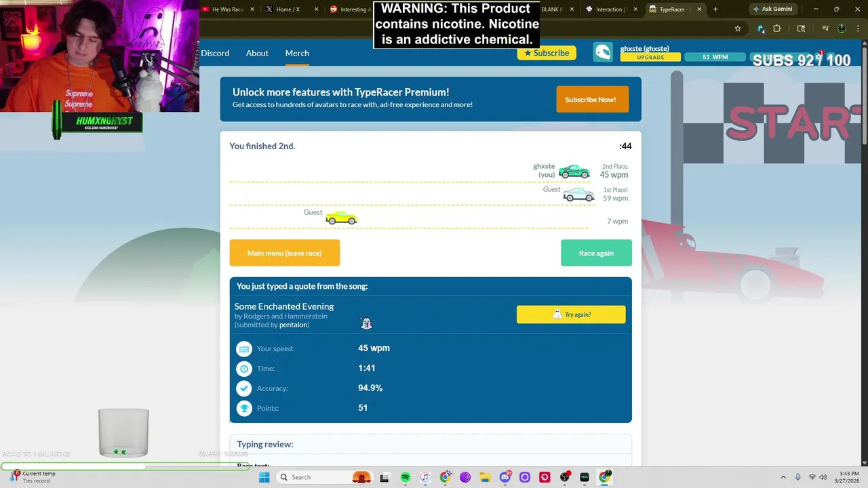Click the helmet avatar icon beside ghxste
The height and width of the screenshot is (488, 868).
pos(603,52)
